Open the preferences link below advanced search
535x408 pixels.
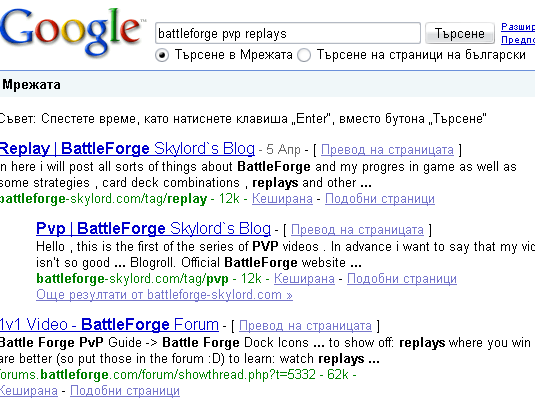518,40
